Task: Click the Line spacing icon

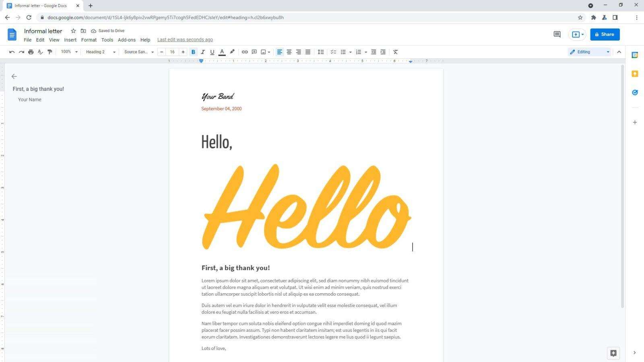Action: [321, 51]
